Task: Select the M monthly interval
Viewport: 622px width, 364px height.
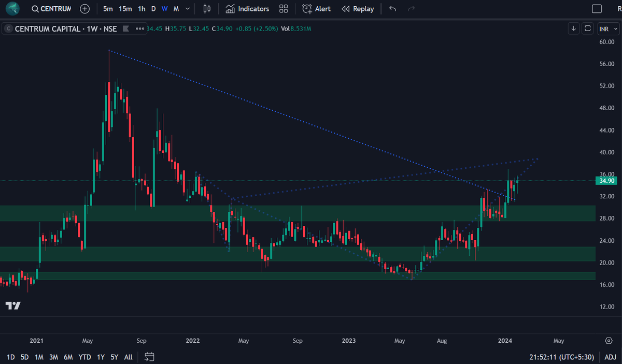Action: (176, 9)
